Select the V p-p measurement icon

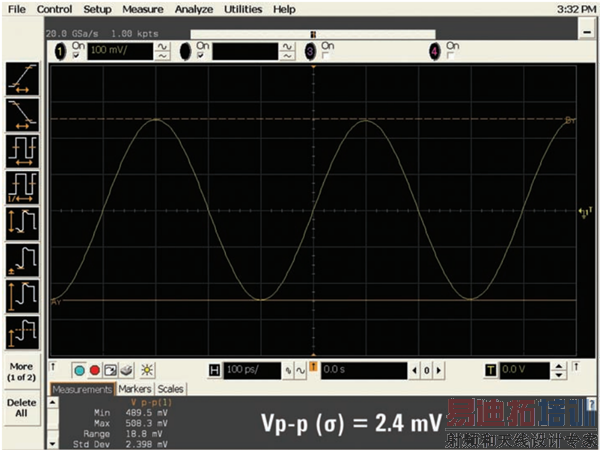click(x=22, y=224)
